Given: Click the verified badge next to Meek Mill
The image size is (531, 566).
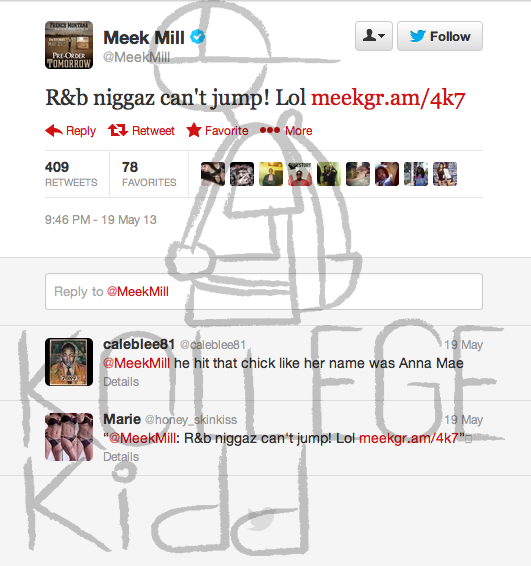Looking at the screenshot, I should (x=197, y=37).
